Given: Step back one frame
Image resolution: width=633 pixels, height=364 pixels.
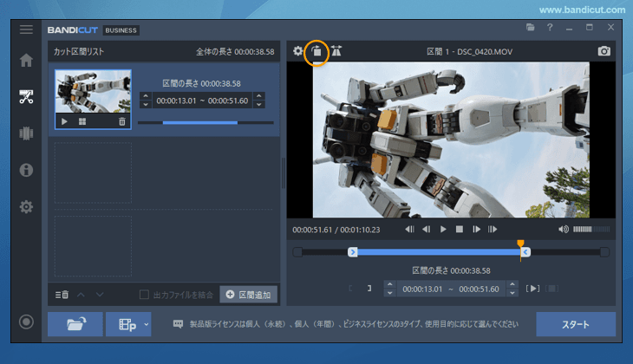Looking at the screenshot, I should click(426, 229).
